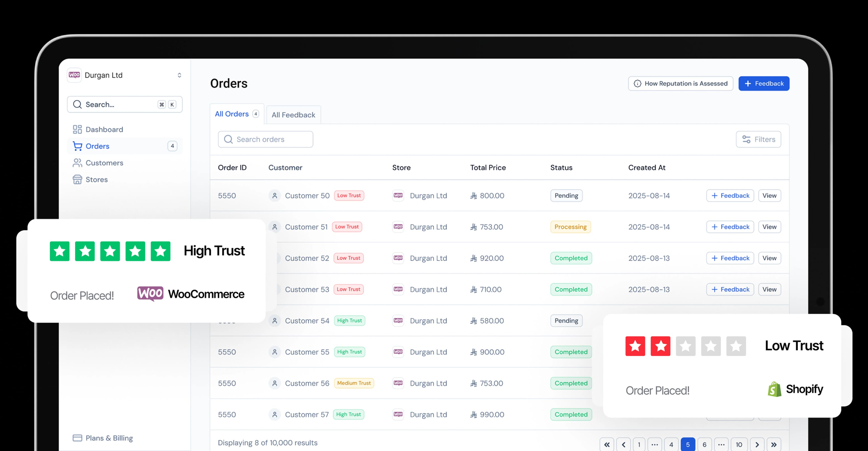The height and width of the screenshot is (451, 868).
Task: Click the Customer 50 avatar icon
Action: pos(275,196)
